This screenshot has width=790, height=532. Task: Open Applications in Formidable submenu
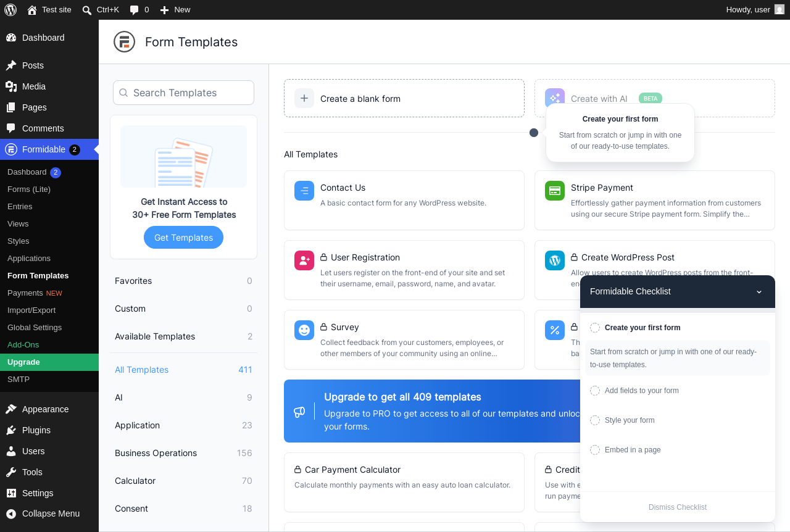point(49,259)
